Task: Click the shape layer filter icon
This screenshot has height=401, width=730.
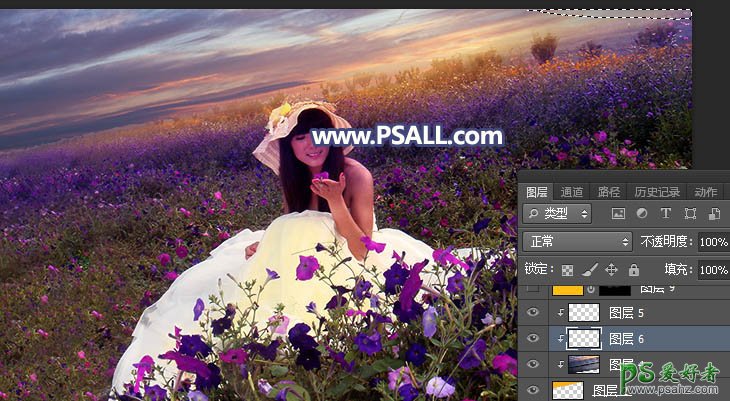Action: pyautogui.click(x=690, y=214)
